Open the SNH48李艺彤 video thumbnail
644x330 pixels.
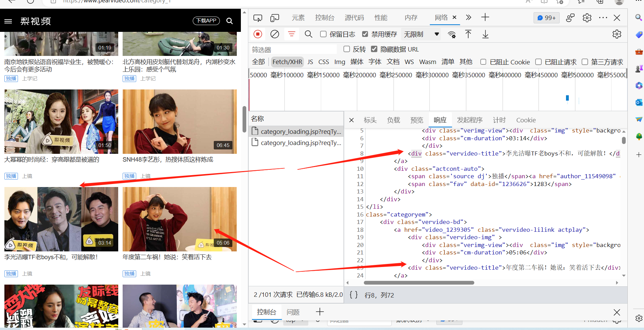(x=180, y=122)
